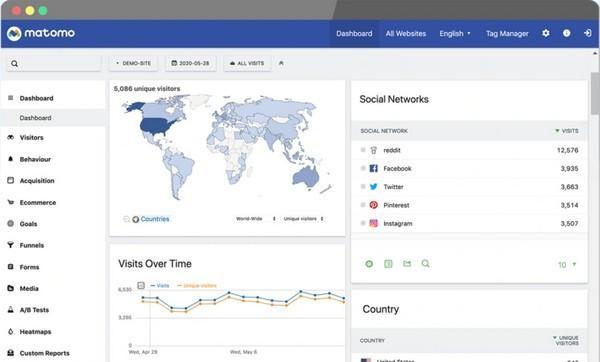Click the Facebook icon in Social Networks
This screenshot has height=362, width=600.
click(x=373, y=168)
